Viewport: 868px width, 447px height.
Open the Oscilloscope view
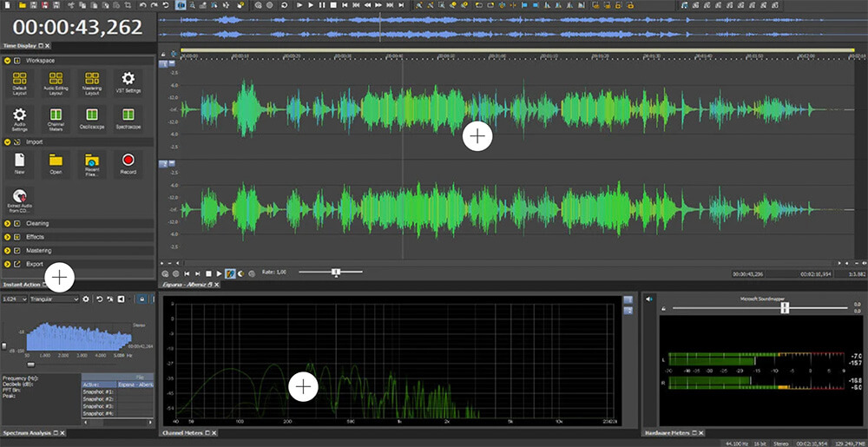click(92, 118)
